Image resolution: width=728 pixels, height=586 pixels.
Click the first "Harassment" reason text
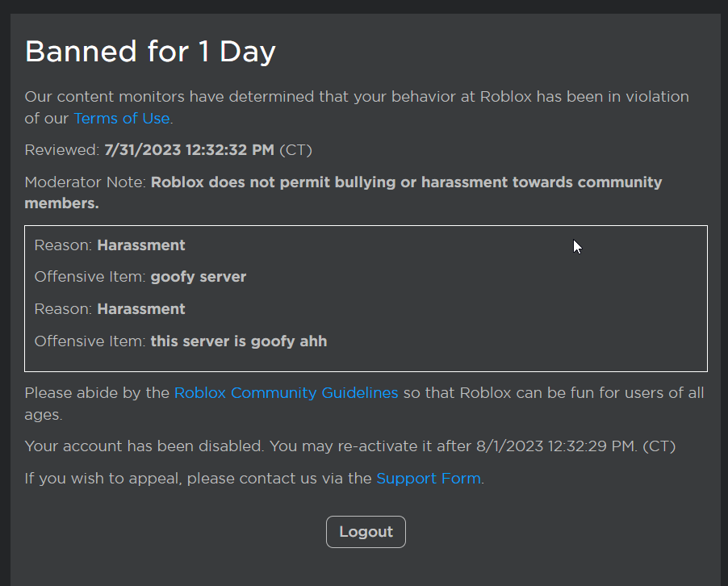coord(141,245)
